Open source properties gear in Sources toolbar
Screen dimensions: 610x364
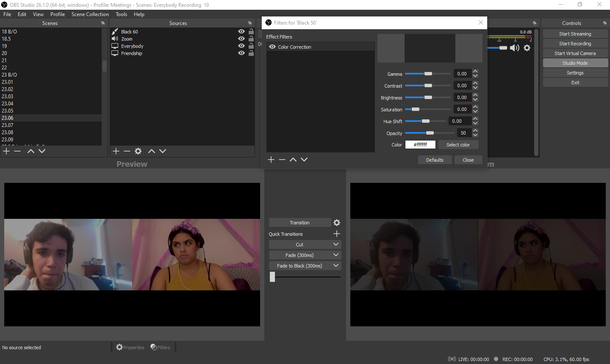[x=138, y=151]
